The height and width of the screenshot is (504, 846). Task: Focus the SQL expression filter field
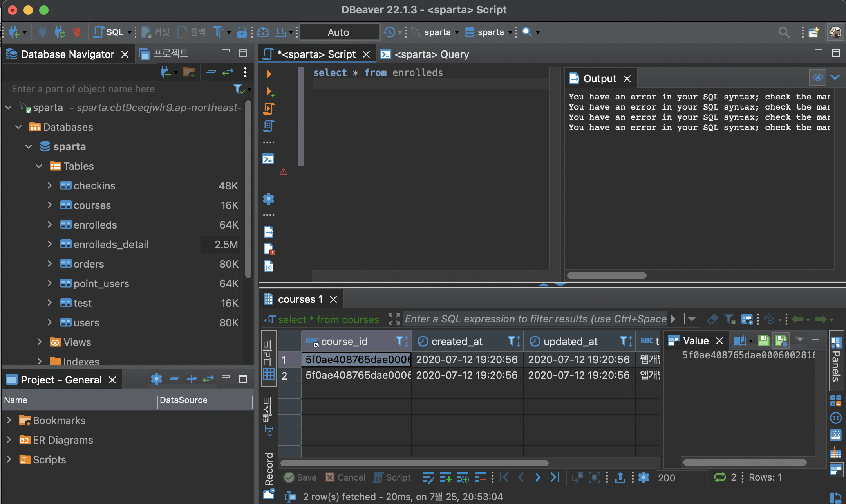pyautogui.click(x=535, y=319)
